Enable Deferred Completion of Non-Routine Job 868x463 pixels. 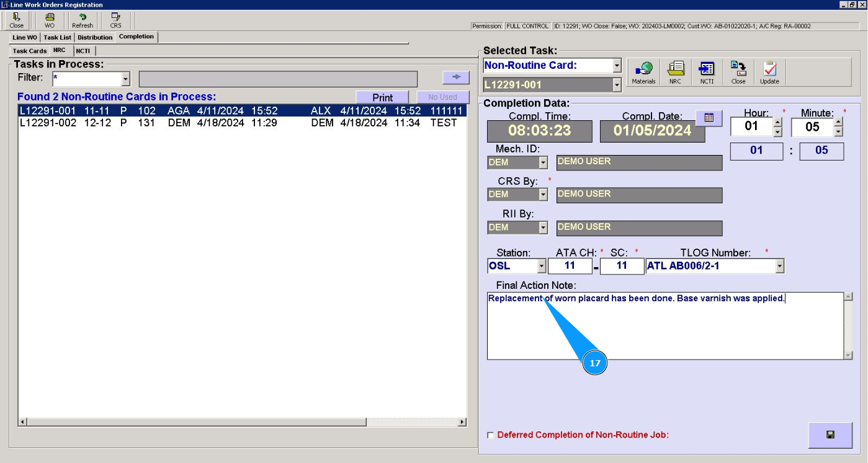(491, 435)
